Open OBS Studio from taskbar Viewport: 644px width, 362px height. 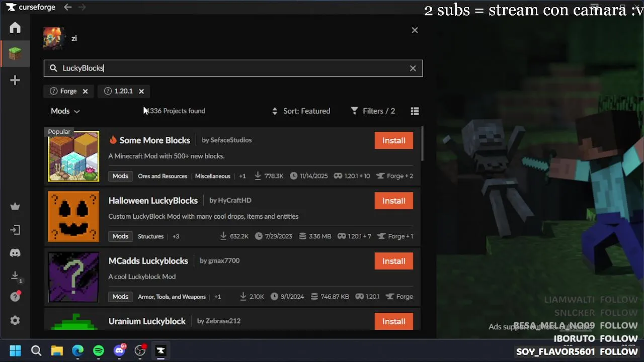point(140,350)
